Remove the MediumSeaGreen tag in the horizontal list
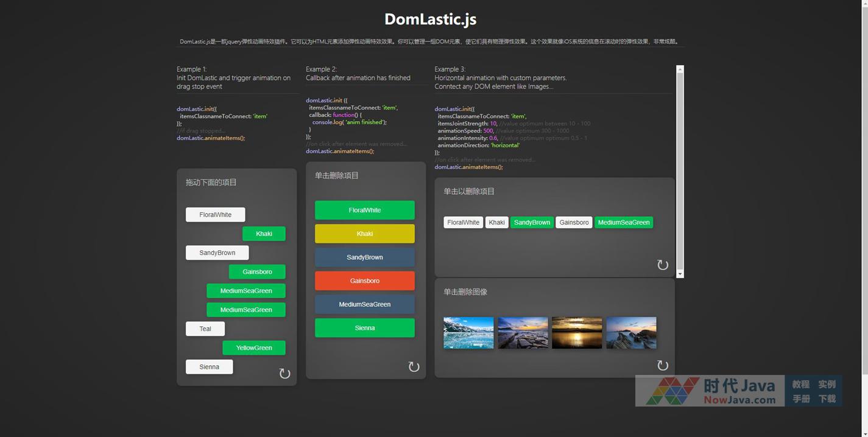Image resolution: width=868 pixels, height=437 pixels. pyautogui.click(x=623, y=223)
